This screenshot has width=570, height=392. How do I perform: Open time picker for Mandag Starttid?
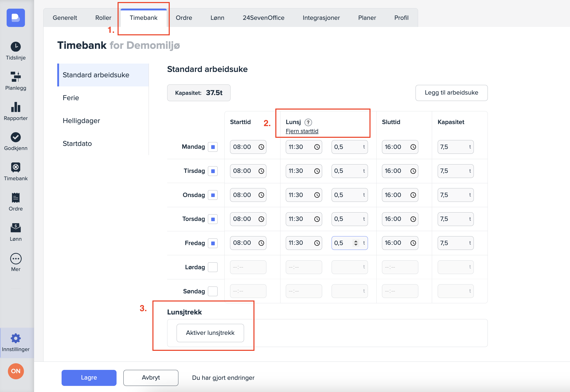coord(261,147)
